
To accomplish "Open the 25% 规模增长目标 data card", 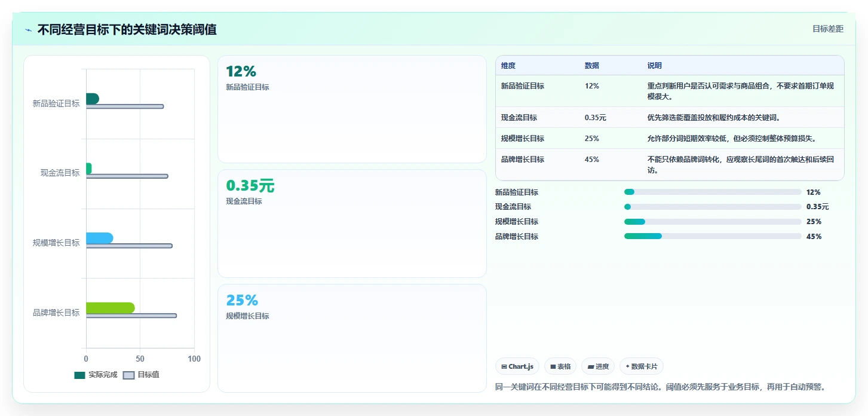I will (352, 338).
